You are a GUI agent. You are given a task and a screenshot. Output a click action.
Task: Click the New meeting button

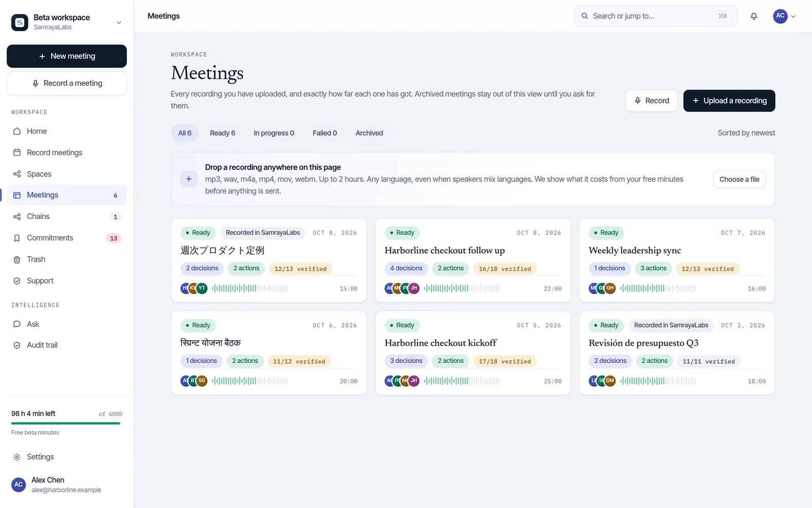point(66,56)
